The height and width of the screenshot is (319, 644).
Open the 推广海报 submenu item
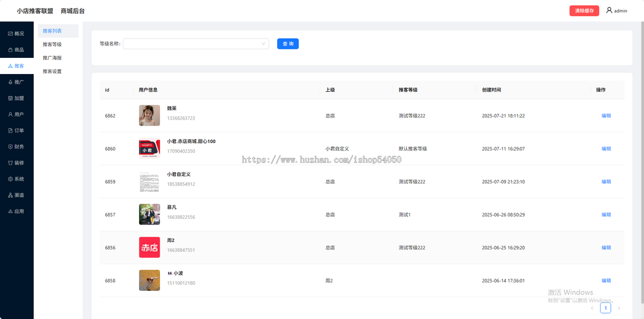(52, 58)
